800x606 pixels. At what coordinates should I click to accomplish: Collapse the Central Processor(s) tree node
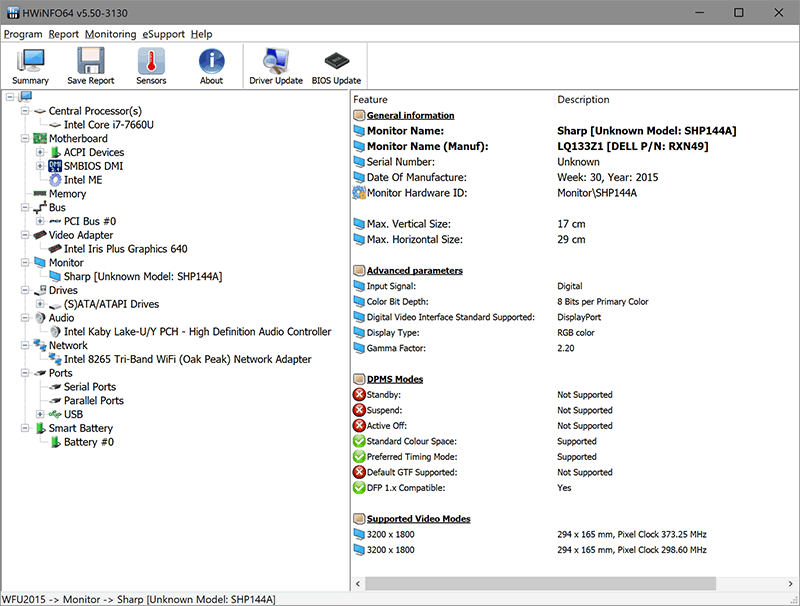click(24, 111)
